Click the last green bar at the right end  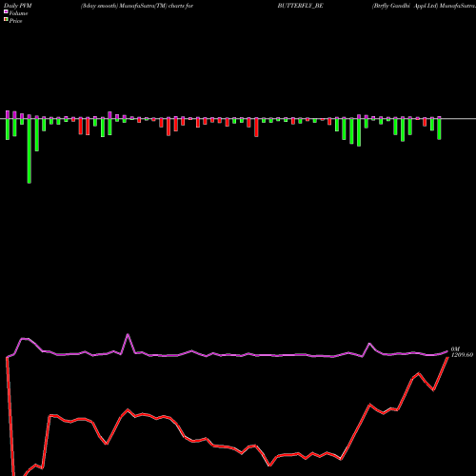click(439, 129)
